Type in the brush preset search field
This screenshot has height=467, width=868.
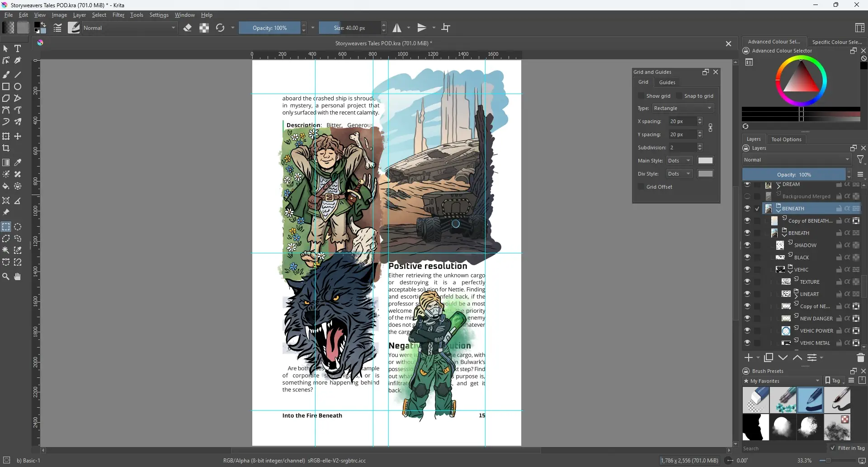pos(782,448)
